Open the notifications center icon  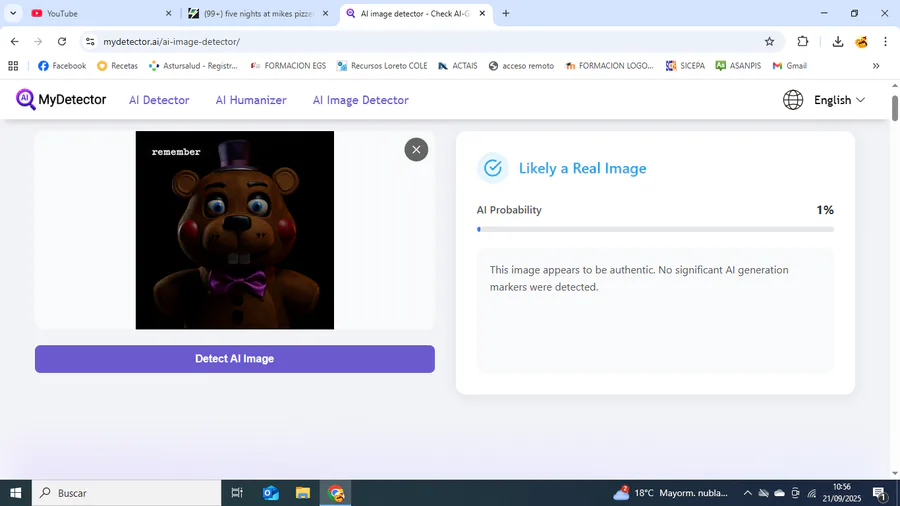[879, 493]
